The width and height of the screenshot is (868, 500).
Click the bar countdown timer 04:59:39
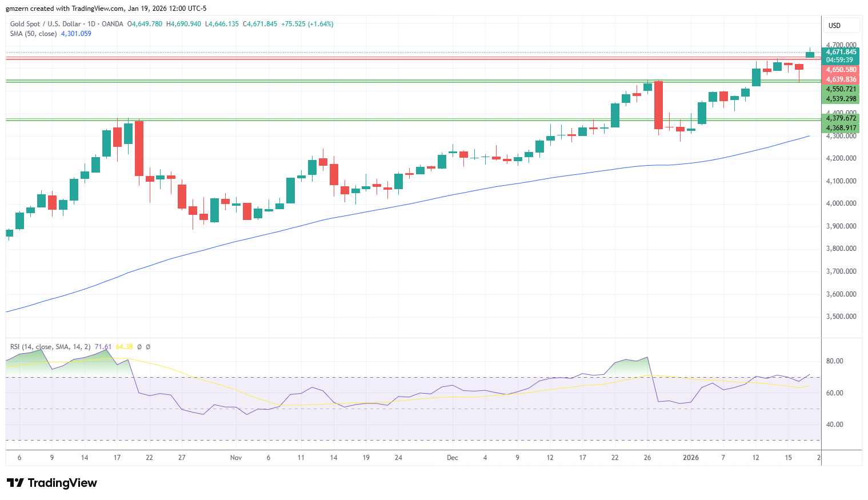point(841,60)
